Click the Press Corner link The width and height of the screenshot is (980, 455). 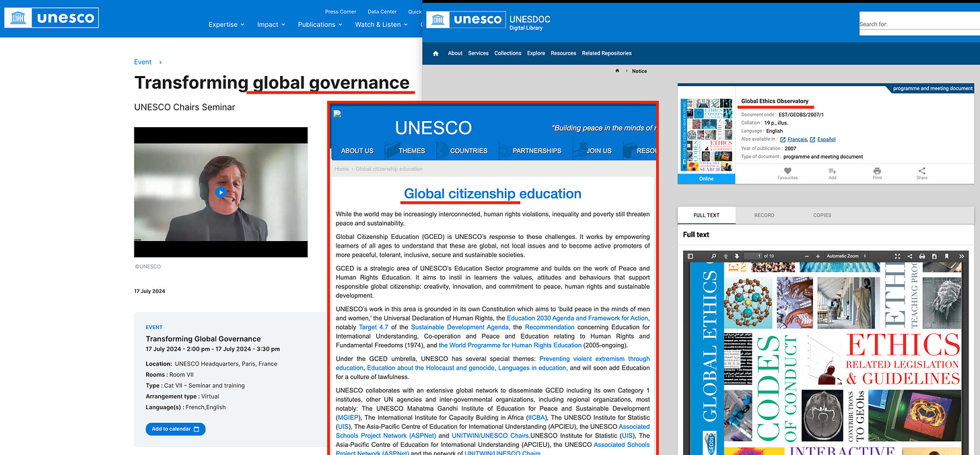(x=341, y=11)
